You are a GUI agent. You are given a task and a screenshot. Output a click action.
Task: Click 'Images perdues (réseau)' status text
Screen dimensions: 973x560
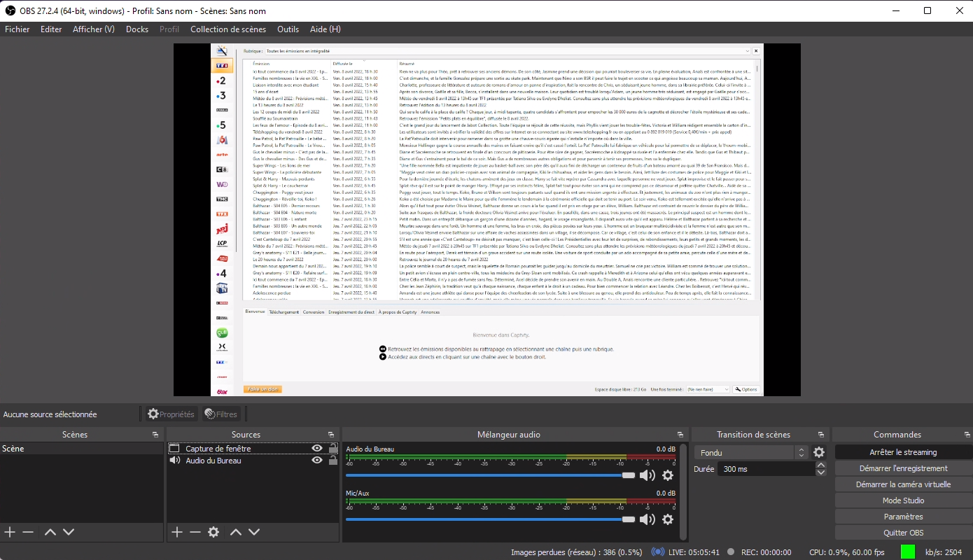pos(577,552)
